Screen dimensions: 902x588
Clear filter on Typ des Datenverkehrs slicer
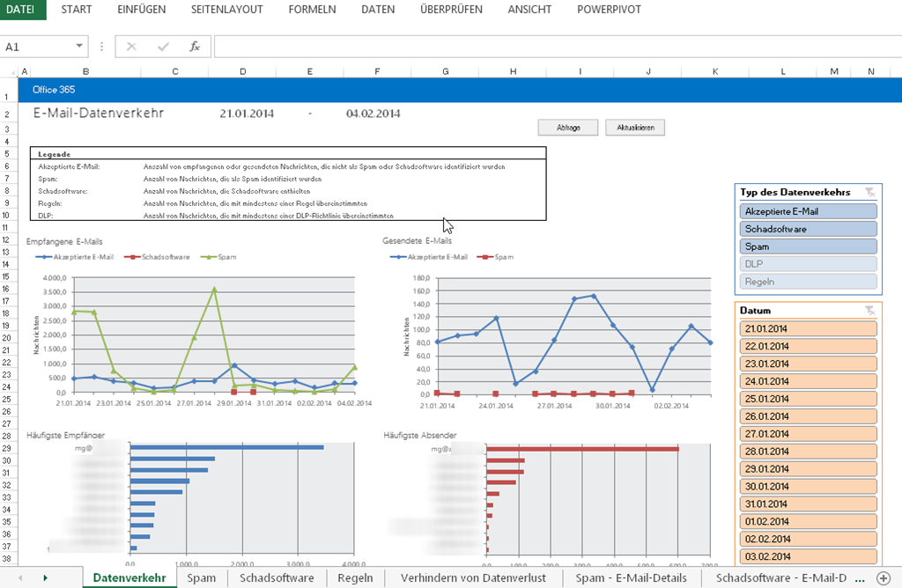(x=869, y=192)
